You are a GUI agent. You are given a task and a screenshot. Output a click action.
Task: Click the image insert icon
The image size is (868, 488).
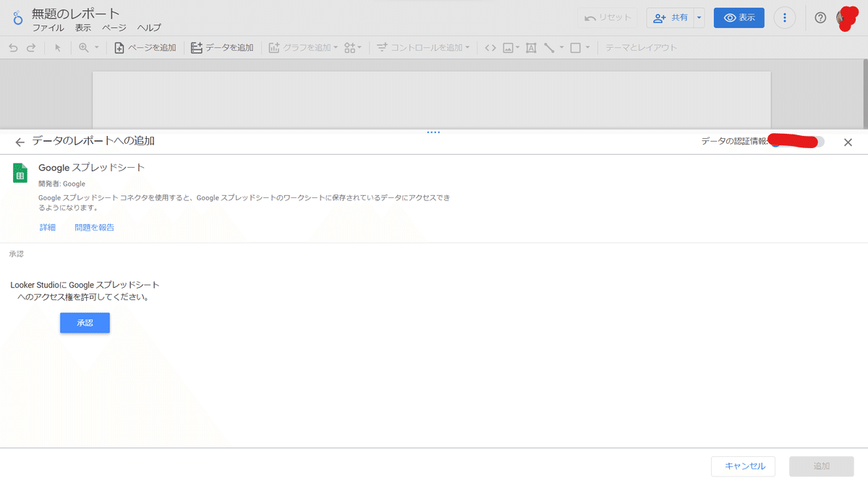tap(509, 48)
